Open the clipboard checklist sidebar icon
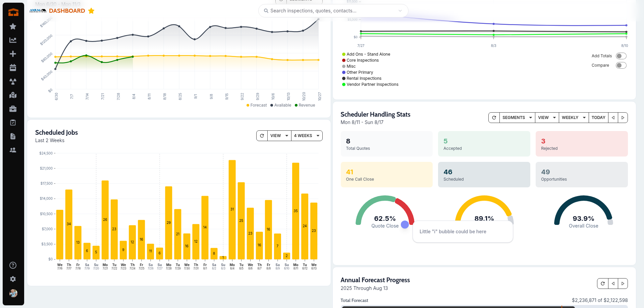Screen dimensions: 644x308 coord(13,123)
